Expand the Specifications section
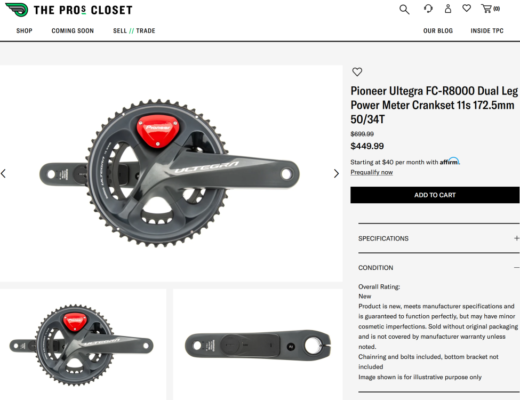Image resolution: width=520 pixels, height=400 pixels. 439,238
